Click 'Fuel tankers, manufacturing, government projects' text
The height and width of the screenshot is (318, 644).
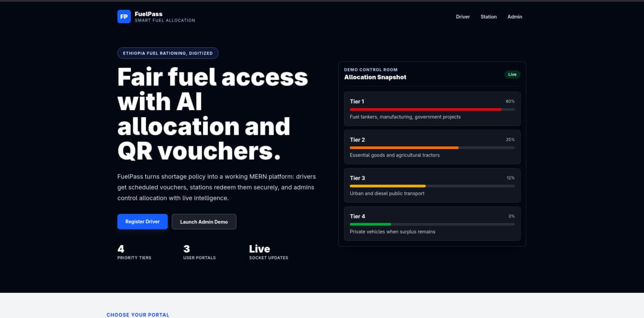(x=405, y=117)
